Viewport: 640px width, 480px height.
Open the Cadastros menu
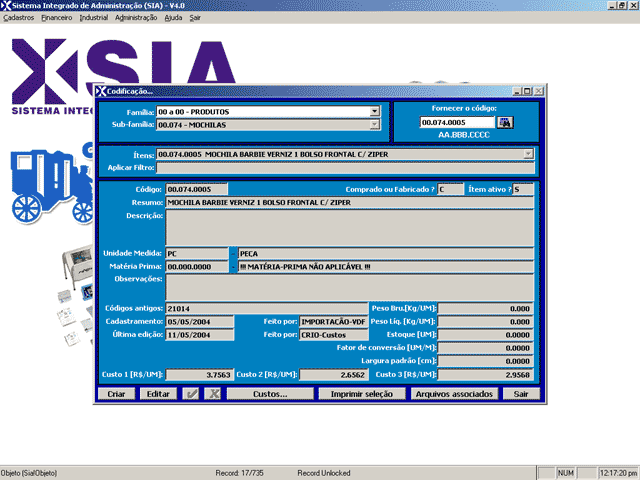coord(19,18)
